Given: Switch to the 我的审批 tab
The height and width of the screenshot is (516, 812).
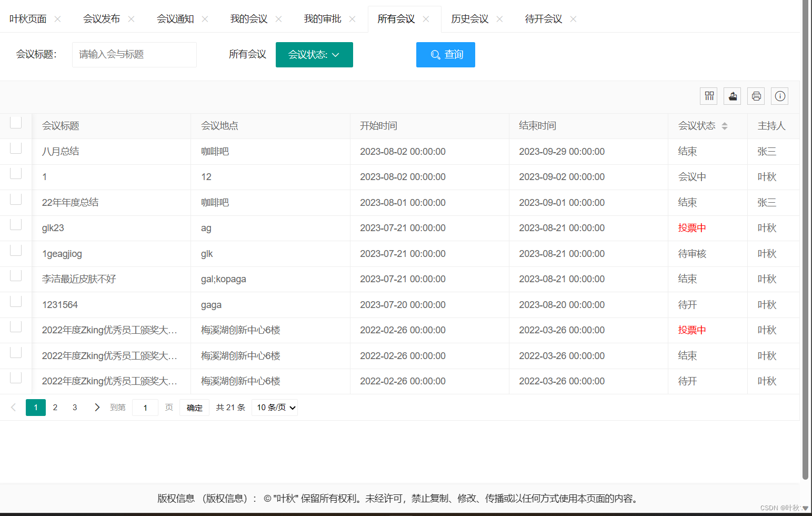Looking at the screenshot, I should (323, 19).
